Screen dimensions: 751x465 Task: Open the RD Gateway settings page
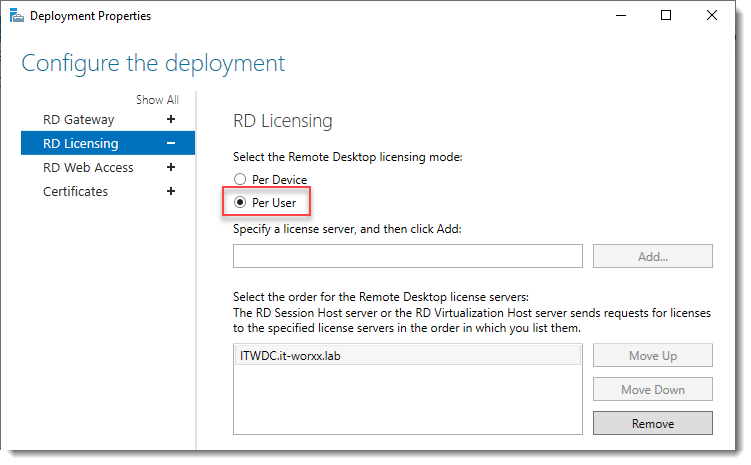[79, 119]
